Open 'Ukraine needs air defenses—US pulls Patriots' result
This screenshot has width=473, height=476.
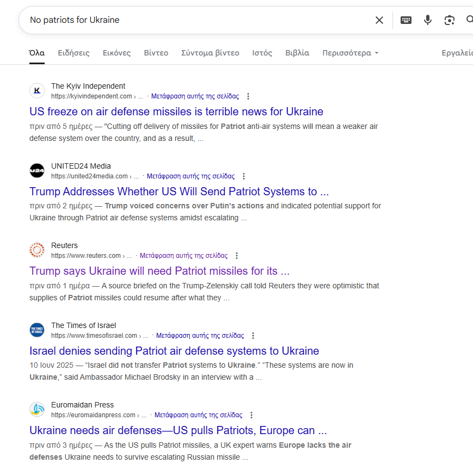click(x=178, y=430)
